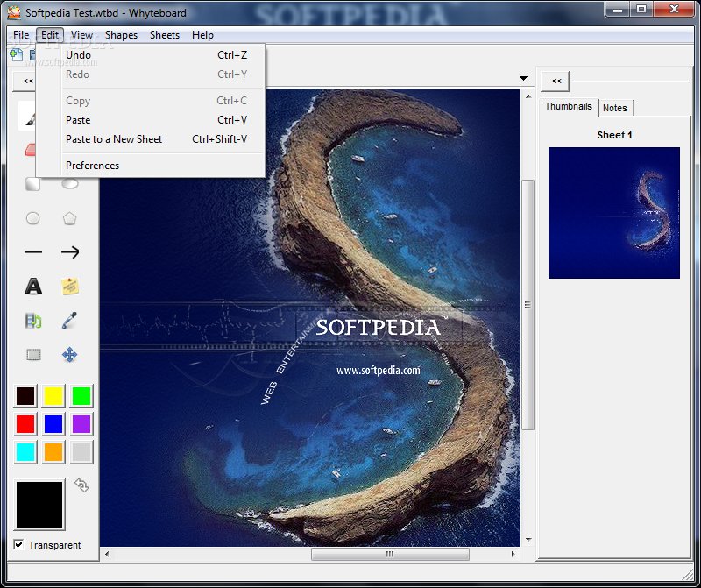The width and height of the screenshot is (701, 588).
Task: Pick the blue colour swatch
Action: [x=53, y=424]
